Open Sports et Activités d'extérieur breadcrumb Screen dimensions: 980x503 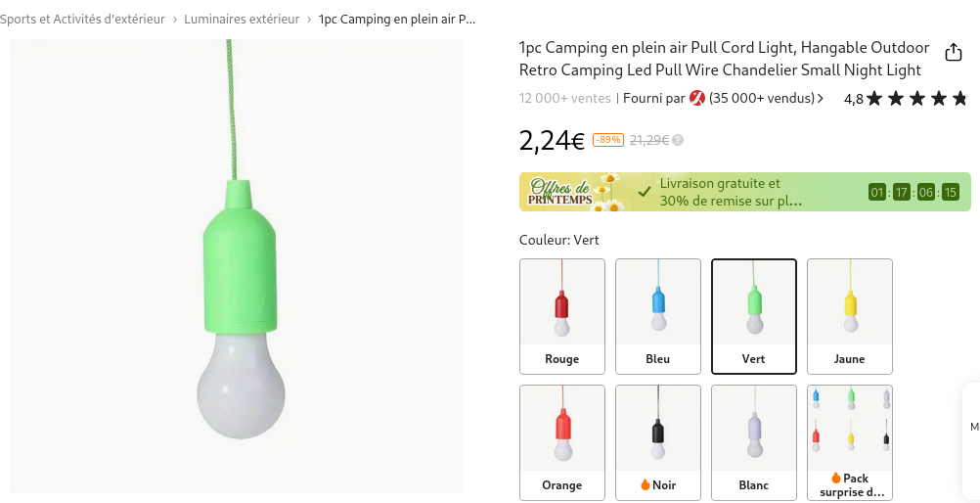point(82,20)
